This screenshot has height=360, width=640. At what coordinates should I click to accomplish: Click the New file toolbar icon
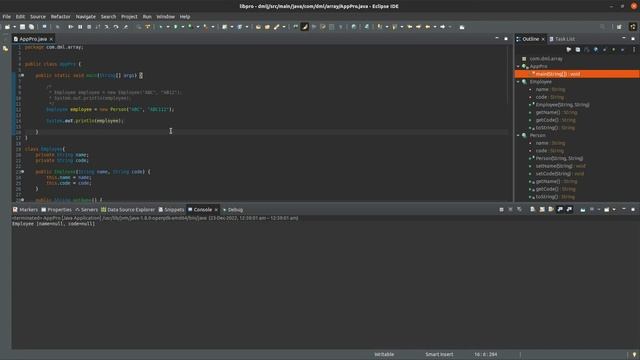click(7, 27)
